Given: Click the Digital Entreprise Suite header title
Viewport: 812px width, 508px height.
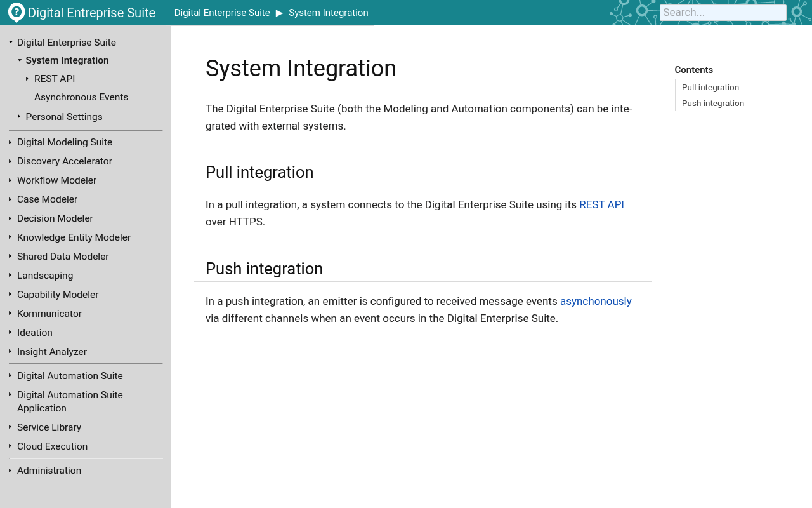Looking at the screenshot, I should coord(91,13).
